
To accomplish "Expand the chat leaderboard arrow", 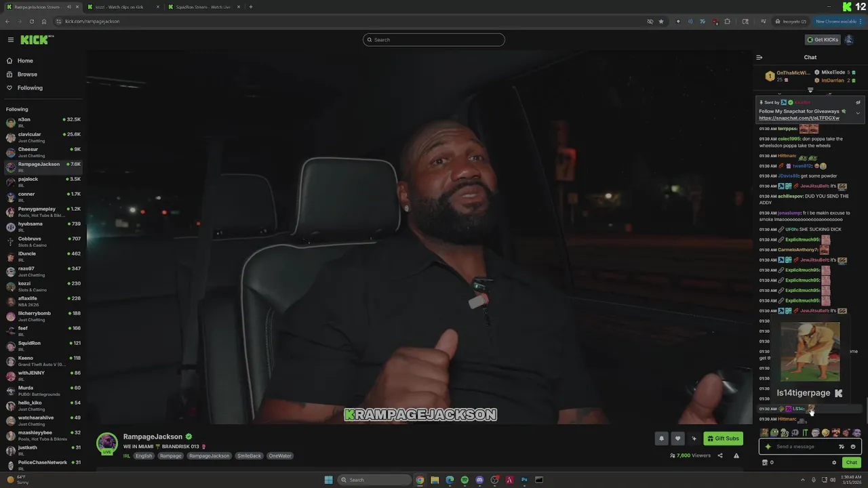I will pyautogui.click(x=810, y=90).
